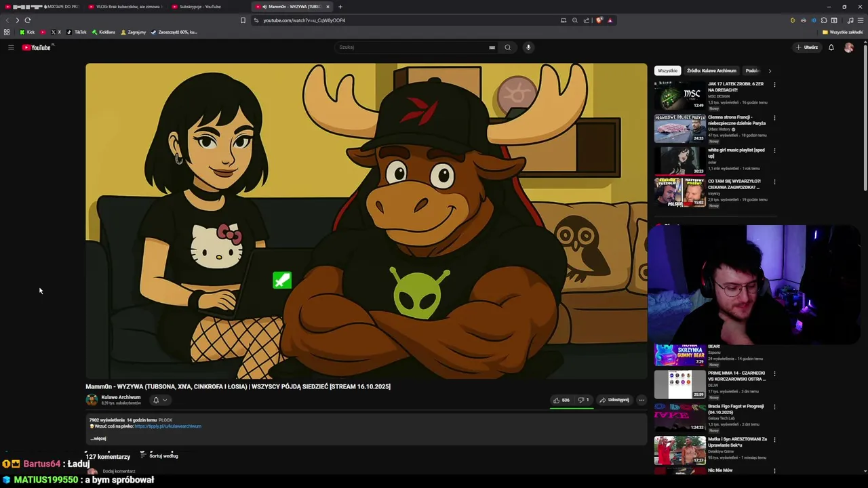Open the on-screen keyboard icon in search
The image size is (868, 488).
pyautogui.click(x=492, y=47)
